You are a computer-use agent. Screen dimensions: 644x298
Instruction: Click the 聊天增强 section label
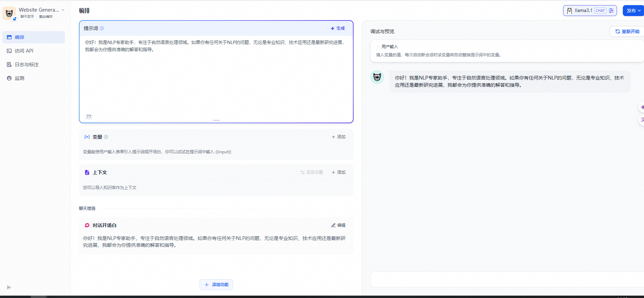(87, 209)
